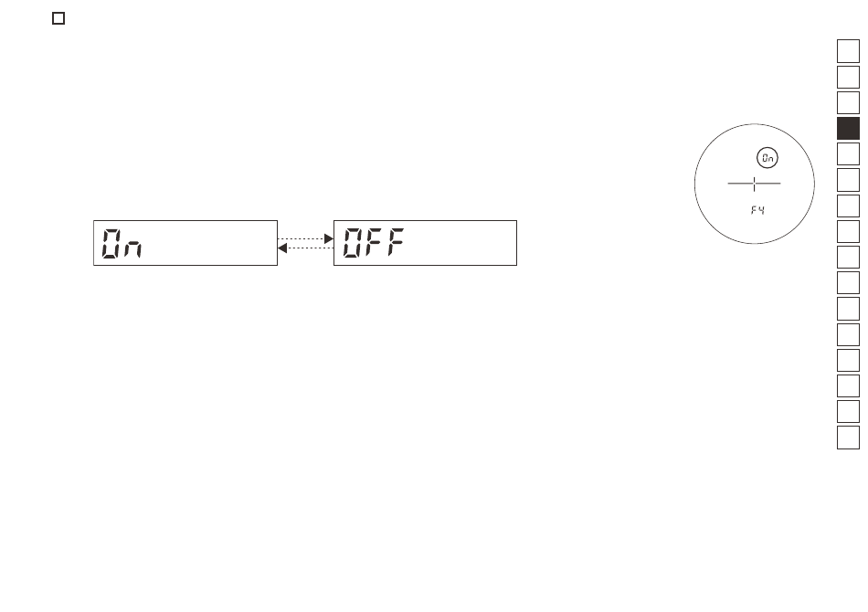
Task: Click the empty square directly above the black square
Action: pyautogui.click(x=848, y=102)
